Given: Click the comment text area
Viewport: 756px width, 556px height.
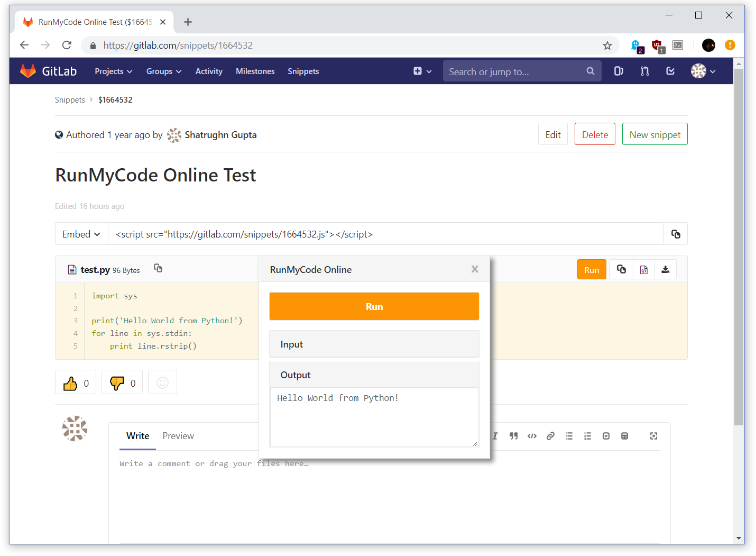Looking at the screenshot, I should (x=390, y=497).
